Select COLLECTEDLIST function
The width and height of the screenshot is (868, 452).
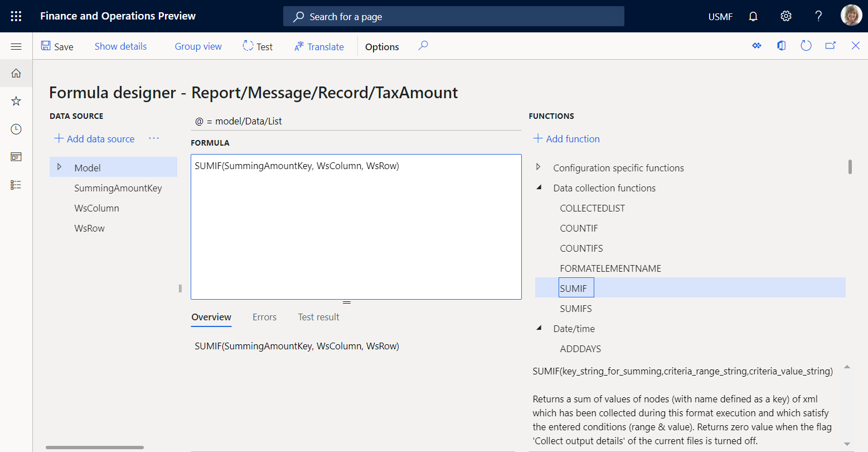(x=592, y=208)
